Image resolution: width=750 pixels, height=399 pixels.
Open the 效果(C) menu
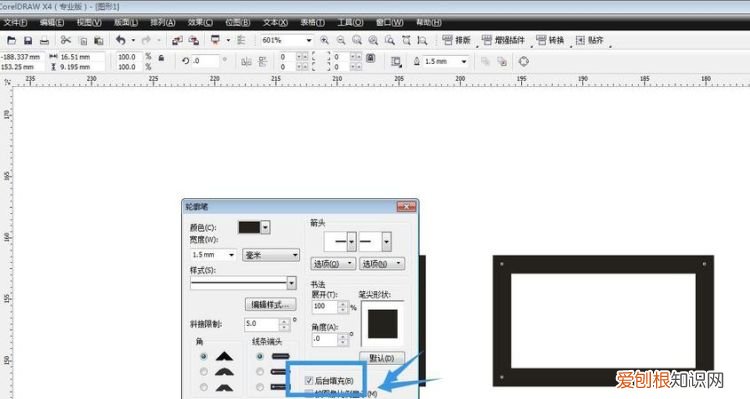pyautogui.click(x=200, y=22)
